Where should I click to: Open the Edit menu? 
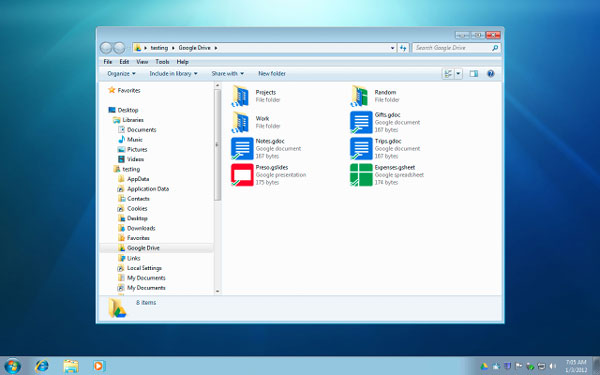tap(124, 62)
